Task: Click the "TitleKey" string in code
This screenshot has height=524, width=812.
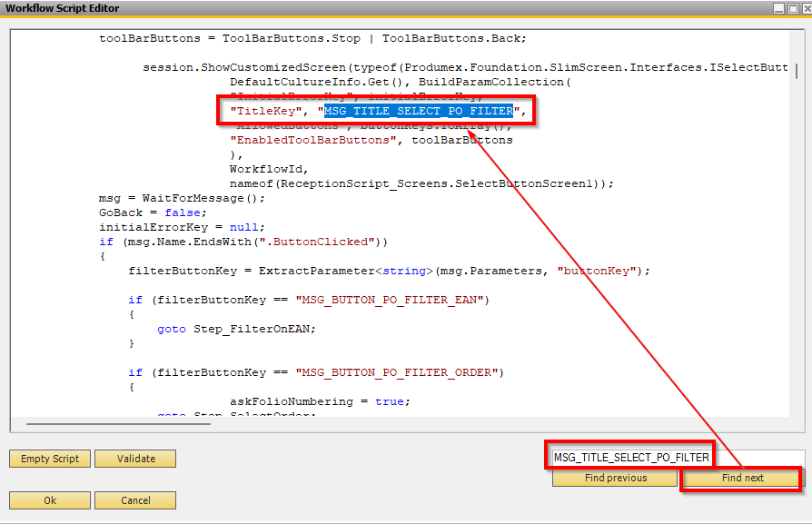Action: [265, 111]
